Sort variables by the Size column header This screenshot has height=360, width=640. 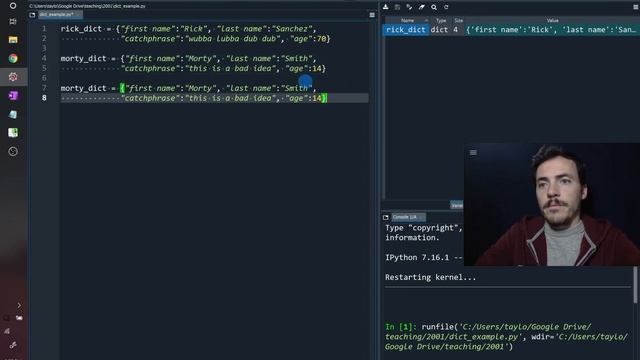pos(458,20)
